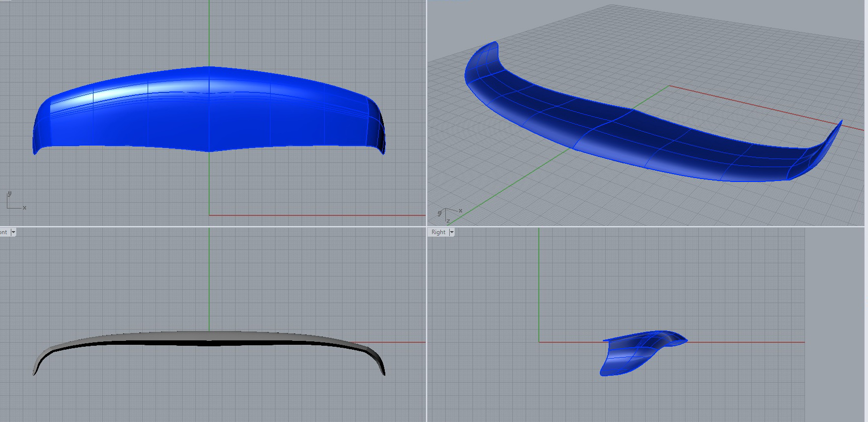Screen dimensions: 868x422
Task: Click the Right viewport title label
Action: [x=438, y=232]
